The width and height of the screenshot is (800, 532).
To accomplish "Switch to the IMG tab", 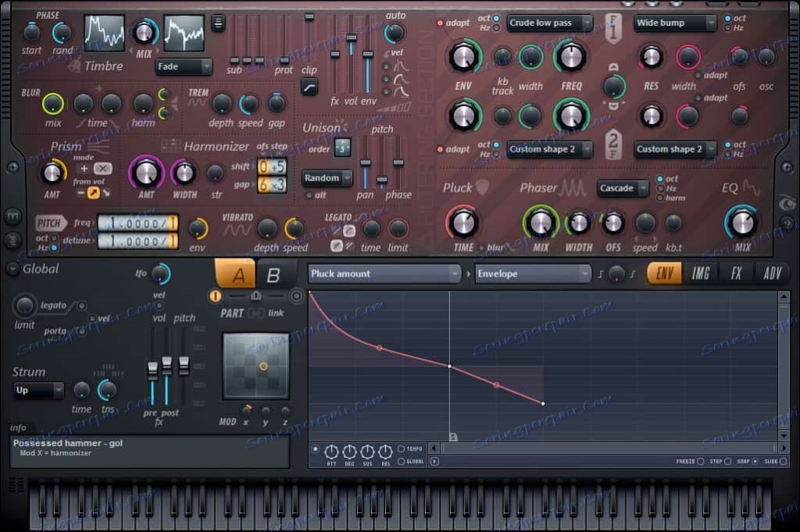I will coord(701,274).
